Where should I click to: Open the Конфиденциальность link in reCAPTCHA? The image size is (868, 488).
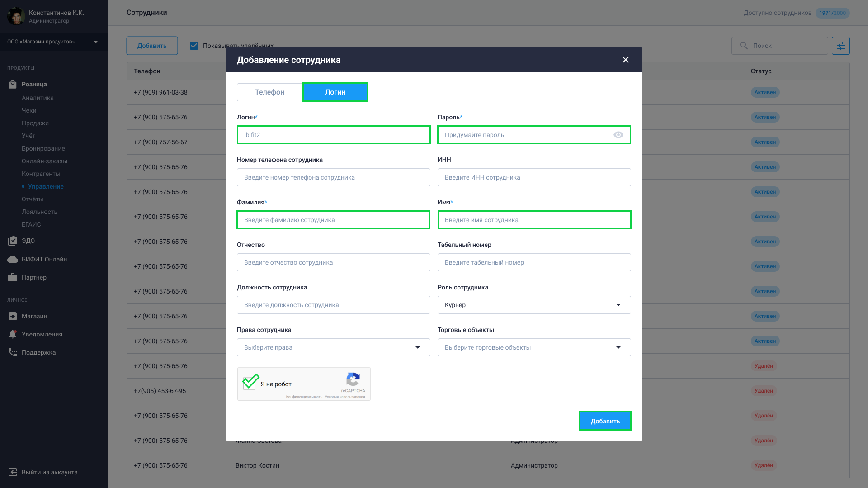click(x=304, y=397)
